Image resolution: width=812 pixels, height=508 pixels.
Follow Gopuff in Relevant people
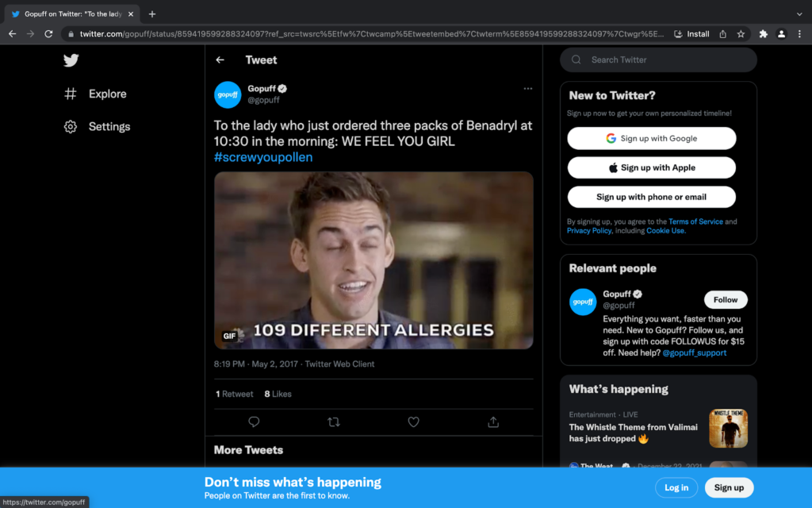coord(725,300)
